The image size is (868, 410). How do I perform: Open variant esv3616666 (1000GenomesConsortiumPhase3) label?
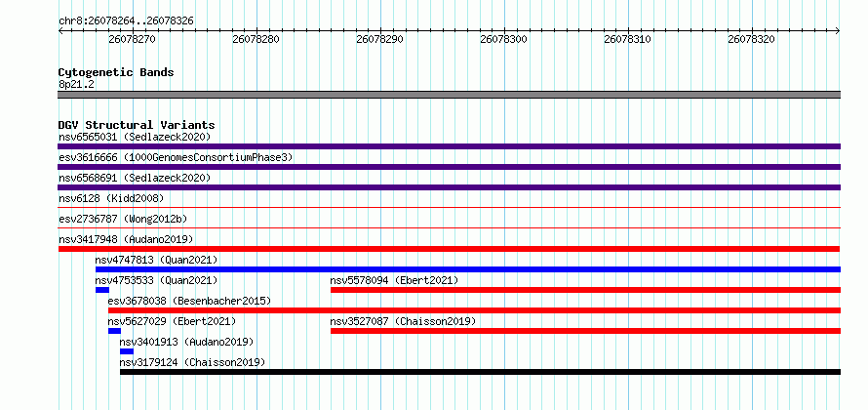click(176, 157)
